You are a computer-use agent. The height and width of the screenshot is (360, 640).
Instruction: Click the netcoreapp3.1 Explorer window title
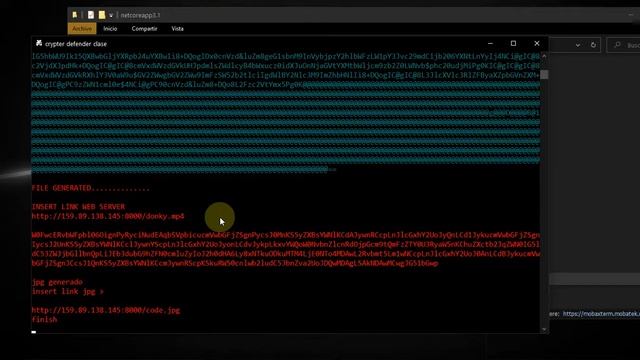140,16
